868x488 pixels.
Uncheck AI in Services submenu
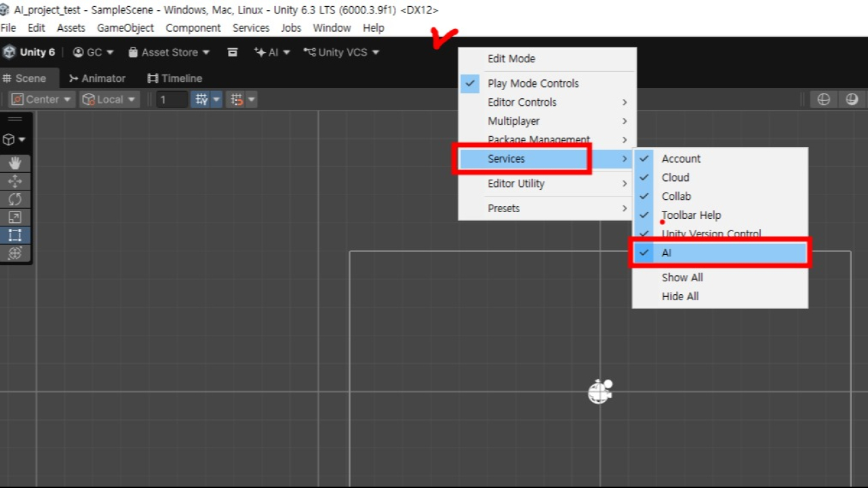(x=719, y=253)
